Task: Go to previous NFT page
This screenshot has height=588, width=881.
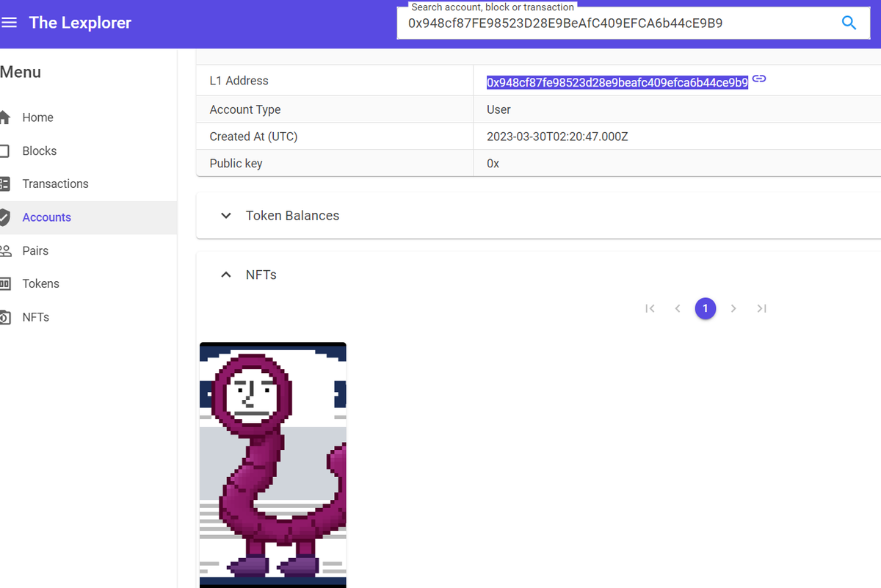Action: coord(678,308)
